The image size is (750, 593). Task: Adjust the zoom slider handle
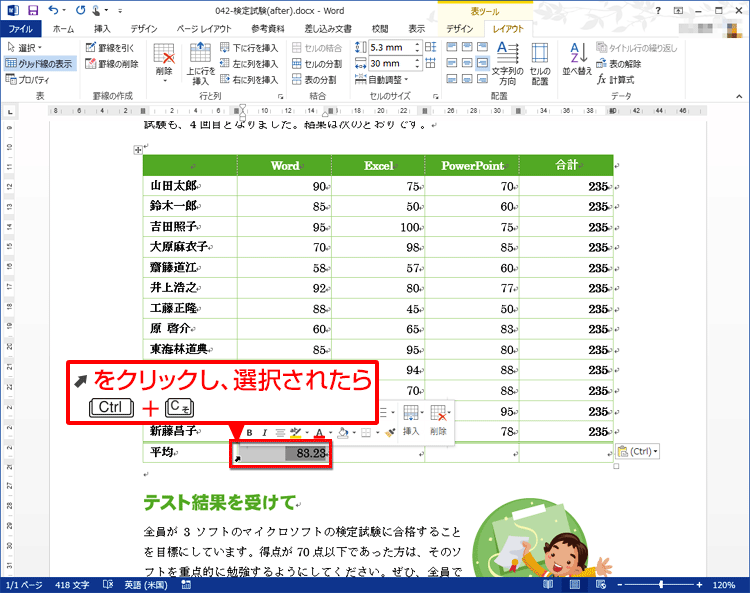coord(661,584)
